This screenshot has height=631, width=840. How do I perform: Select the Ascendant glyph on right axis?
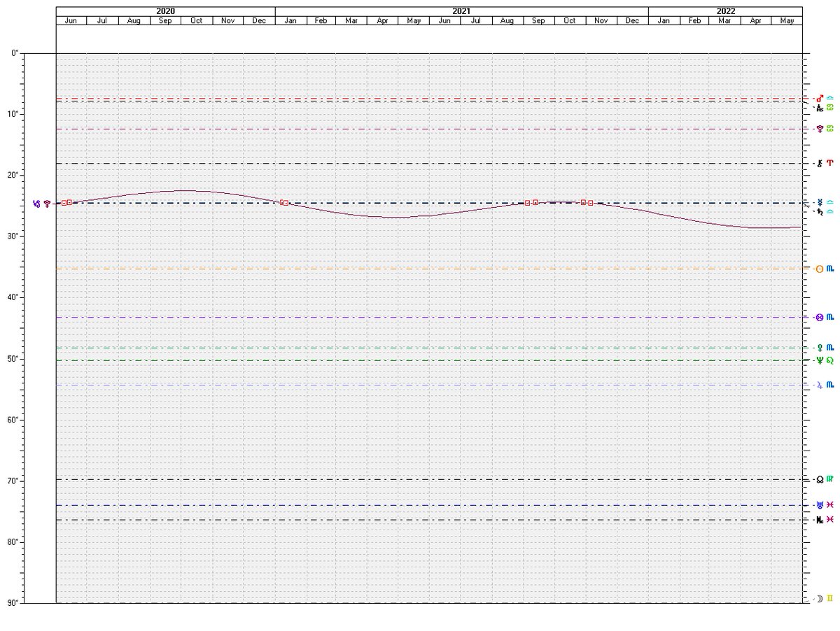point(820,107)
